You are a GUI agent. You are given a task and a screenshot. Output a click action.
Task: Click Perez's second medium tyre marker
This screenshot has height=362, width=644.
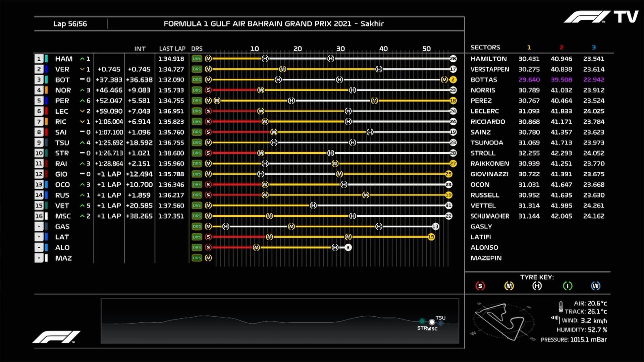[217, 101]
